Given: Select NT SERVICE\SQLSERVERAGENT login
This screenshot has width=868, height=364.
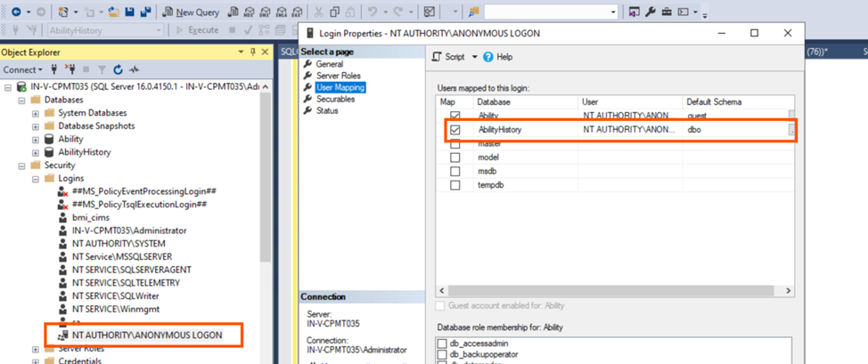Looking at the screenshot, I should click(131, 270).
